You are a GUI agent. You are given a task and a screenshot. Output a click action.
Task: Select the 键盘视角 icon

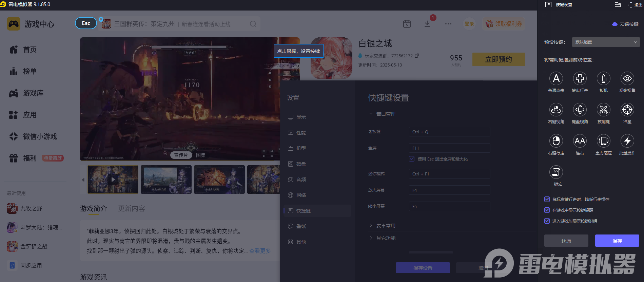(x=580, y=110)
